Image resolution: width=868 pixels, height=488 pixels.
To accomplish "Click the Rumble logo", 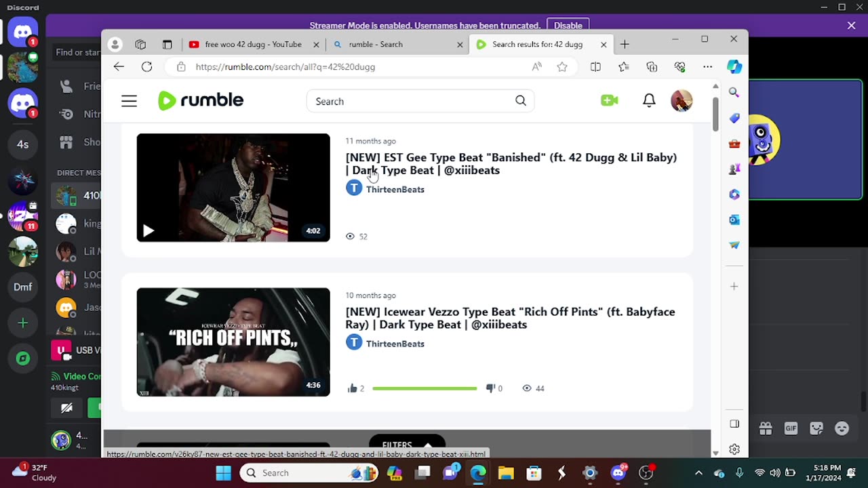I will click(x=201, y=100).
